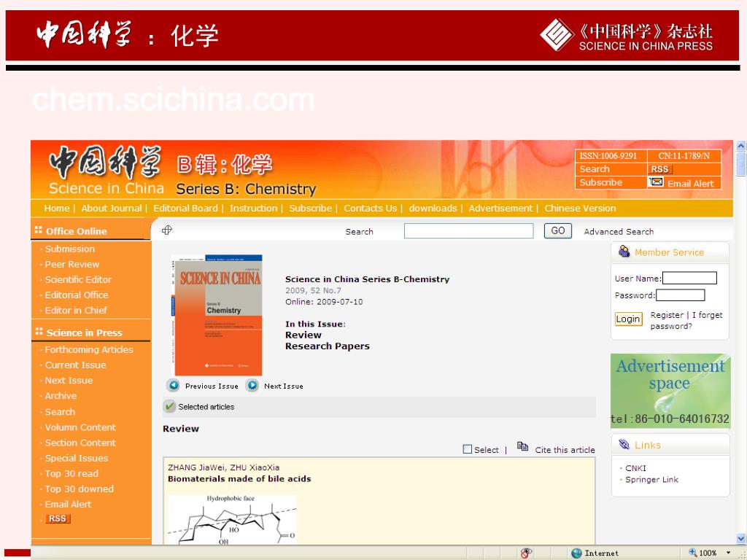Click the Selected articles checkmark icon
This screenshot has width=747, height=560.
pyautogui.click(x=169, y=407)
